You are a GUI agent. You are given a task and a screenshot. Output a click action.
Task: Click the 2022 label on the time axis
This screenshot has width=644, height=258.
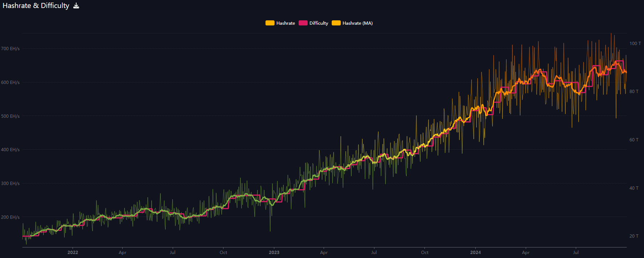tap(73, 253)
